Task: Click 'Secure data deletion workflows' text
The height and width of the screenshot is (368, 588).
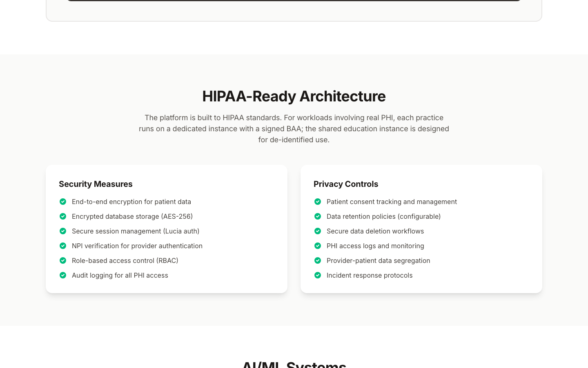Action: (x=375, y=231)
